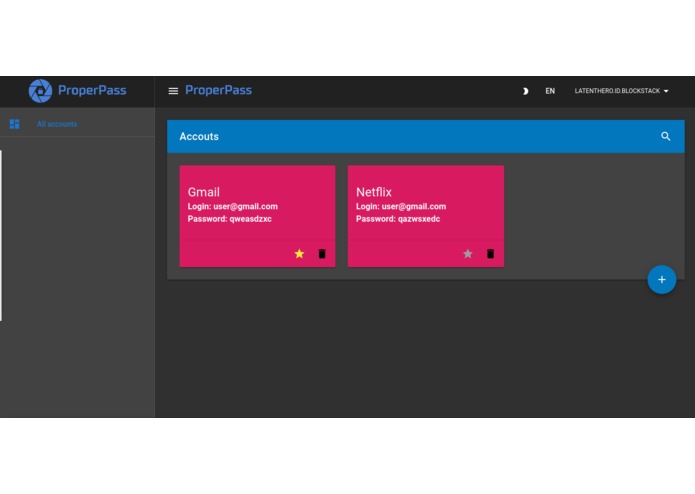Viewport: 695px width, 494px height.
Task: Click the dashboard grid icon beside All accounts
Action: [15, 124]
